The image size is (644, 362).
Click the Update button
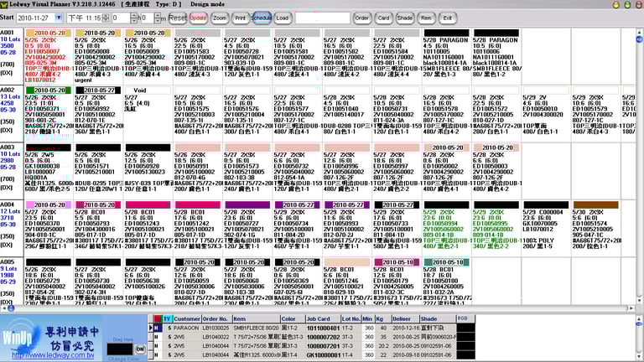tap(198, 18)
